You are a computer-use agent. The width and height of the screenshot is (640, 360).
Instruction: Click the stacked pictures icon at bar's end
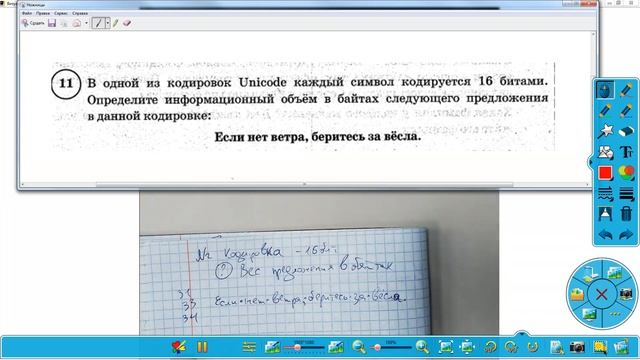coord(622,347)
